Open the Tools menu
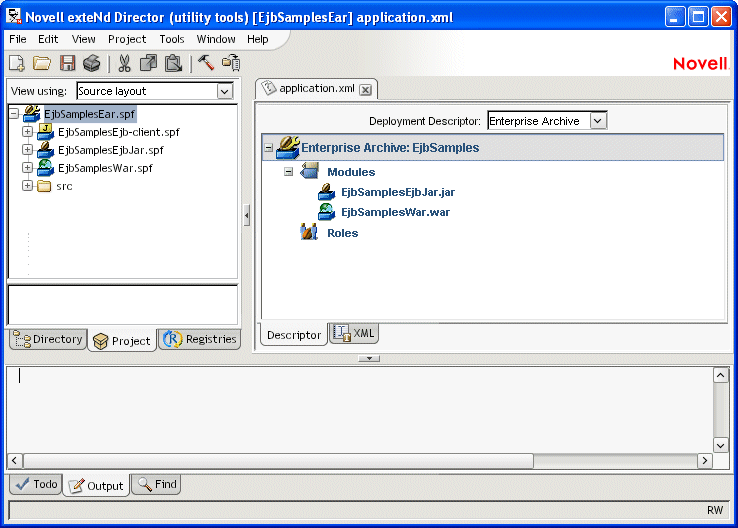Image resolution: width=738 pixels, height=528 pixels. point(172,39)
